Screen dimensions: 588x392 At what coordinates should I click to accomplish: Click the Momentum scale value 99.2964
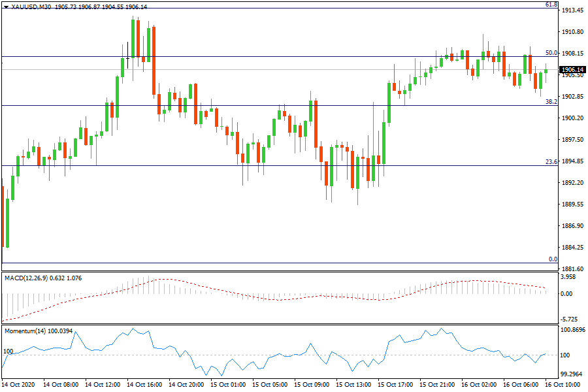[572, 374]
